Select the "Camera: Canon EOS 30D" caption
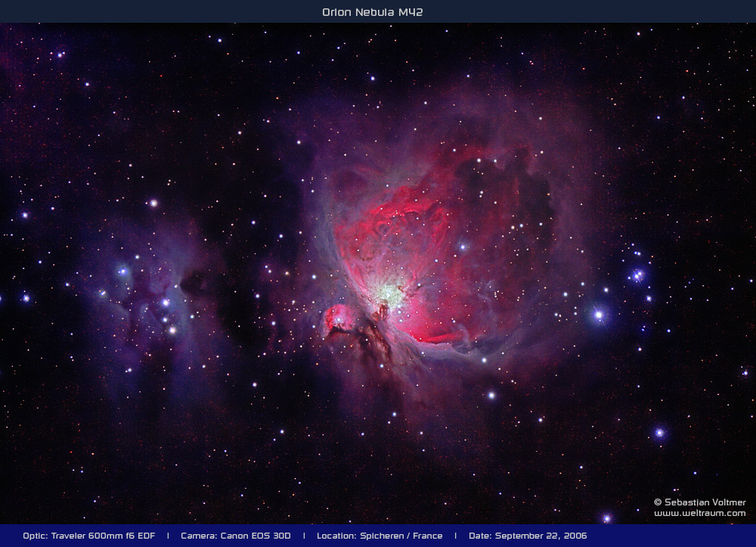The width and height of the screenshot is (756, 547). 235,536
